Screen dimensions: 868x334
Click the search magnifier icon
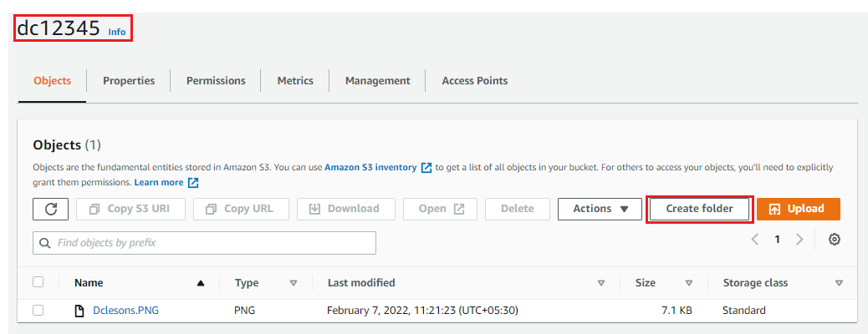[45, 243]
